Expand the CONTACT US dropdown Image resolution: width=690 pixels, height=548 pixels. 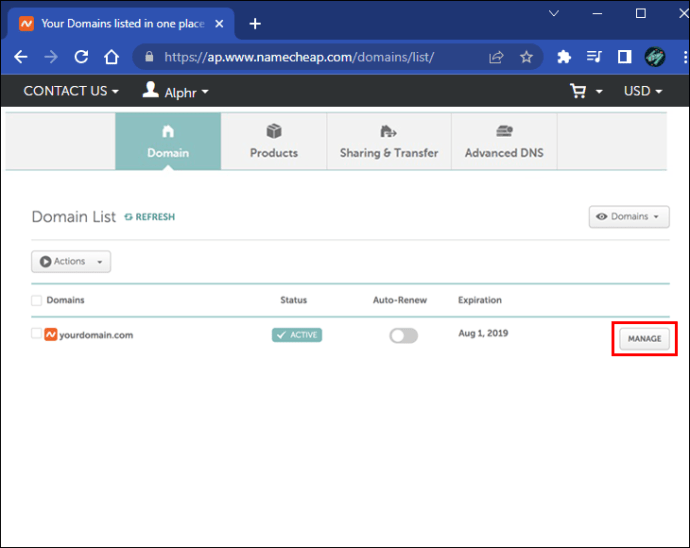[x=71, y=91]
